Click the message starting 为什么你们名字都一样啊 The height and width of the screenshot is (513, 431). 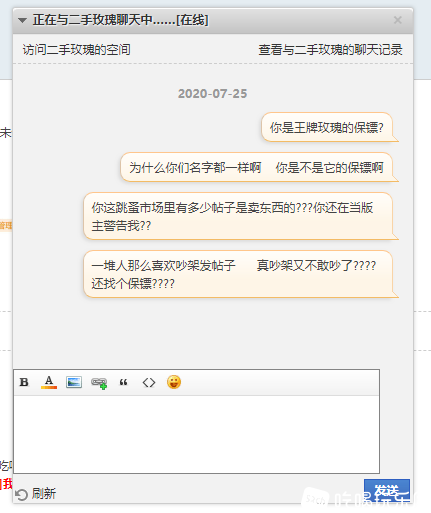256,167
